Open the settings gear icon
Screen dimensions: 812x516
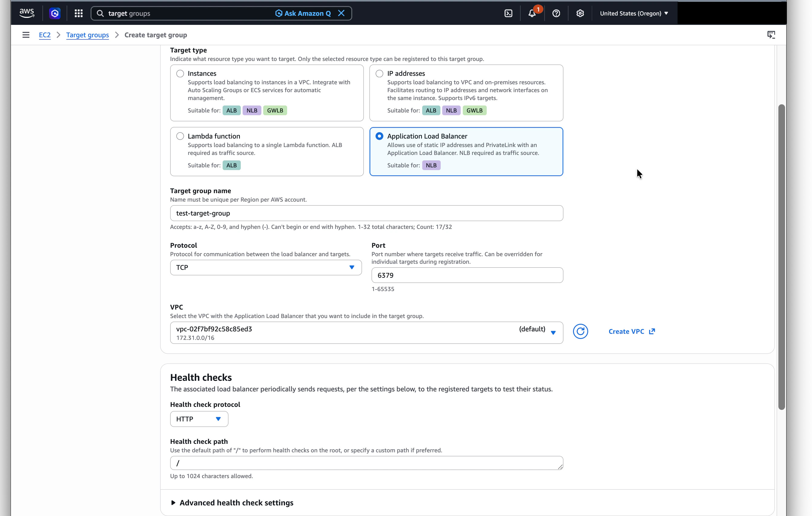[x=580, y=13]
